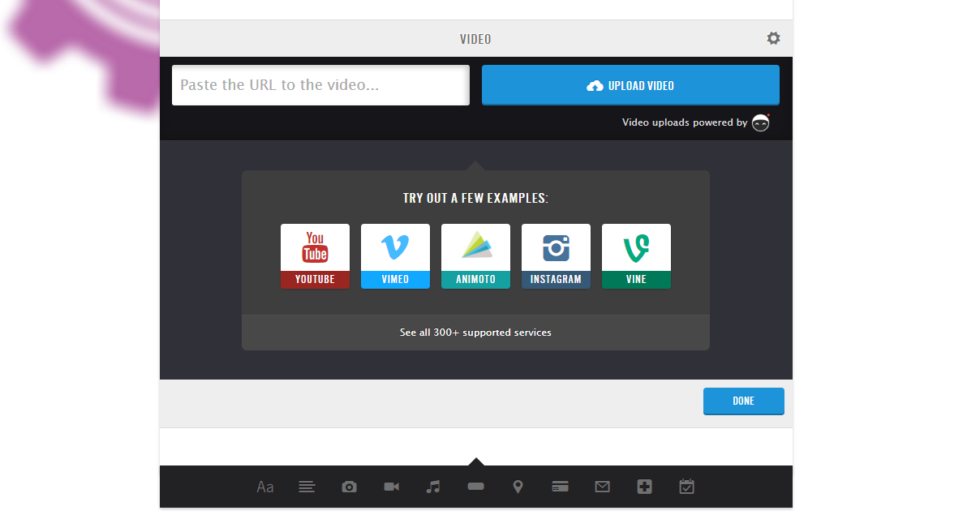This screenshot has height=532, width=980.
Task: Pick the Animoto example tile
Action: click(475, 256)
